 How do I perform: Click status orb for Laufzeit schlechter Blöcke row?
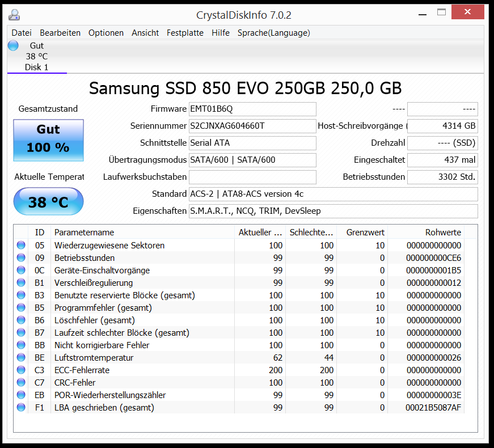(21, 332)
